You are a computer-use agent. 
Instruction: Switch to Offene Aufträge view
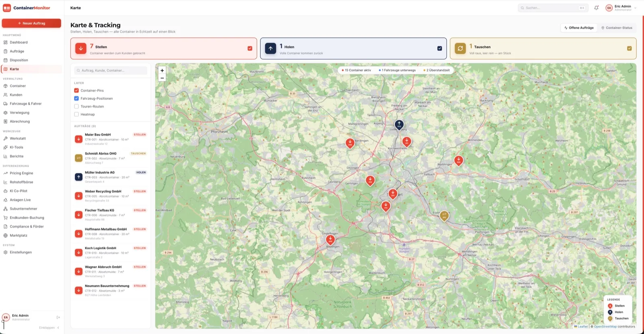click(579, 28)
